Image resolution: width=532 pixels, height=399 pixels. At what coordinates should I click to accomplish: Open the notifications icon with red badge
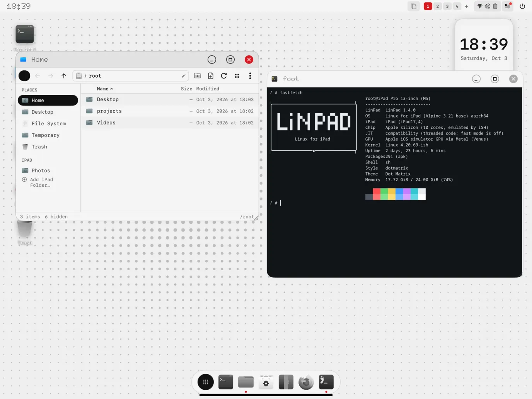[x=508, y=6]
